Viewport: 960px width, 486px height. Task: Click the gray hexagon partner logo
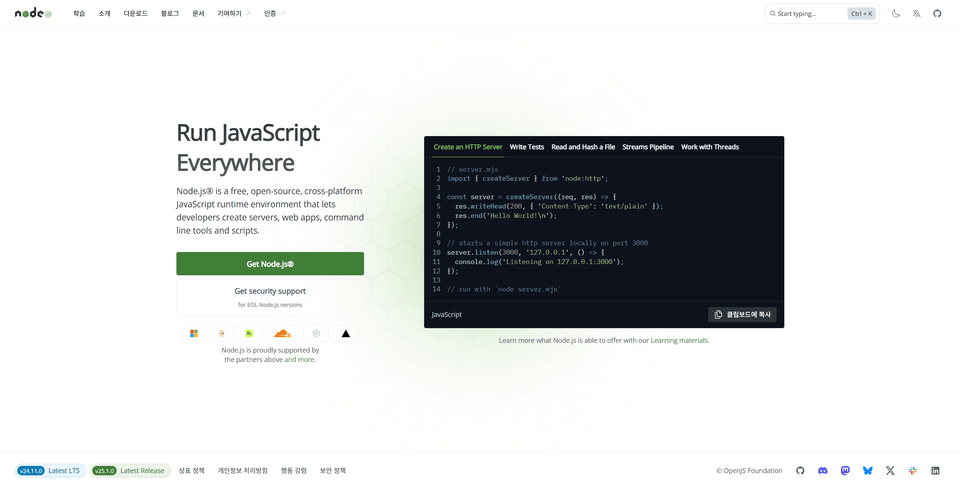coord(316,333)
